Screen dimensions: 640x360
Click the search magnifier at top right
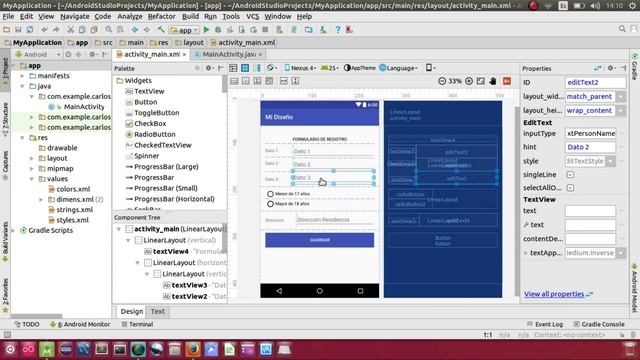tap(622, 29)
